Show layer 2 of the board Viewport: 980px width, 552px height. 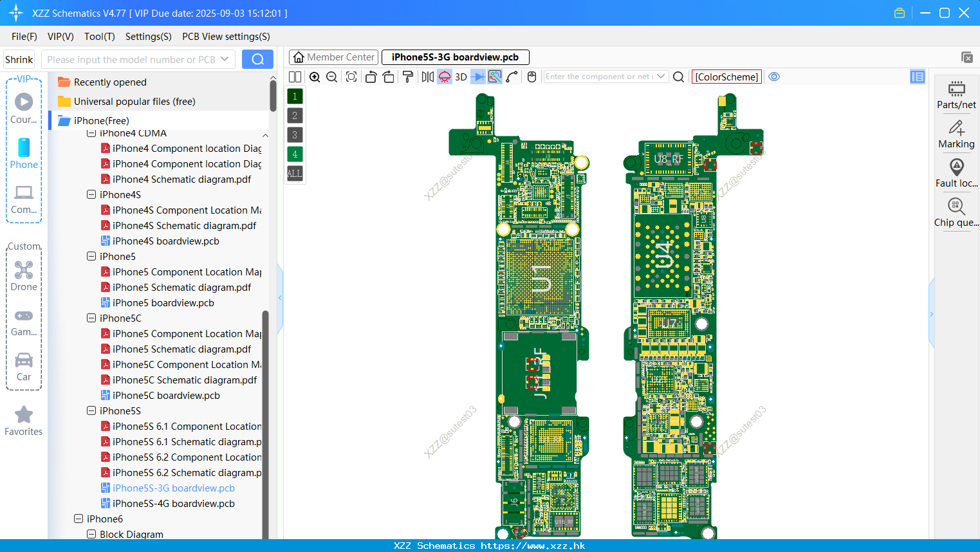tap(295, 116)
